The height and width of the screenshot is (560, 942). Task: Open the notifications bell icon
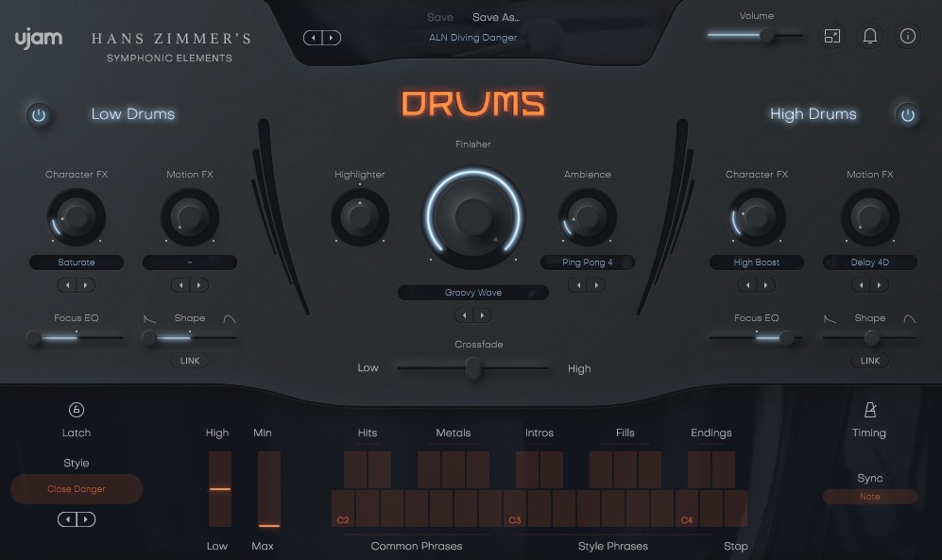pyautogui.click(x=870, y=36)
